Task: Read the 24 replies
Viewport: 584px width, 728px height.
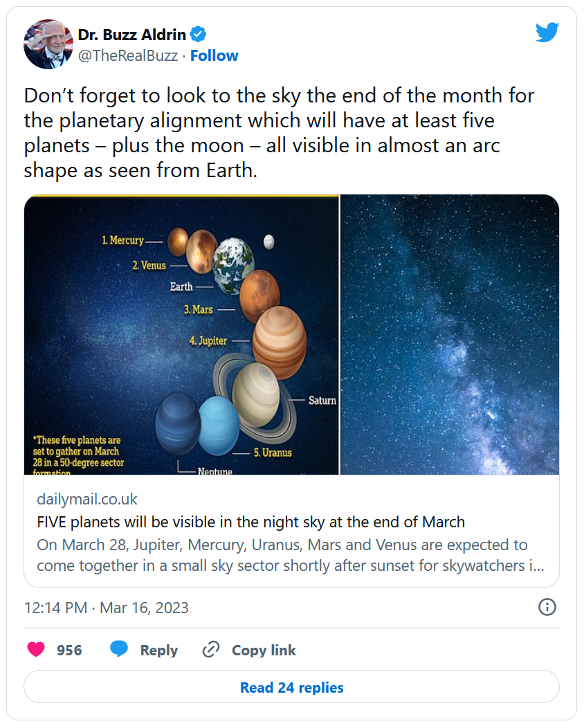Action: coord(291,686)
